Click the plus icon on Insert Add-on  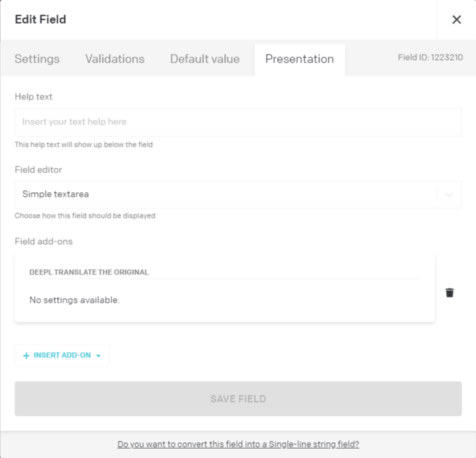click(x=26, y=355)
